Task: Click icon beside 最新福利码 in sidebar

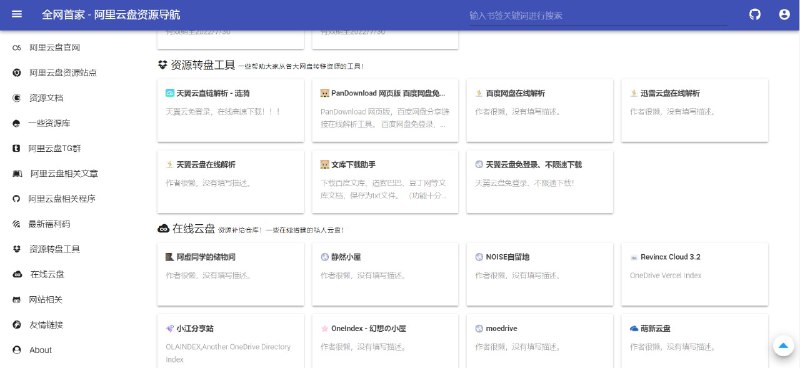Action: click(16, 224)
